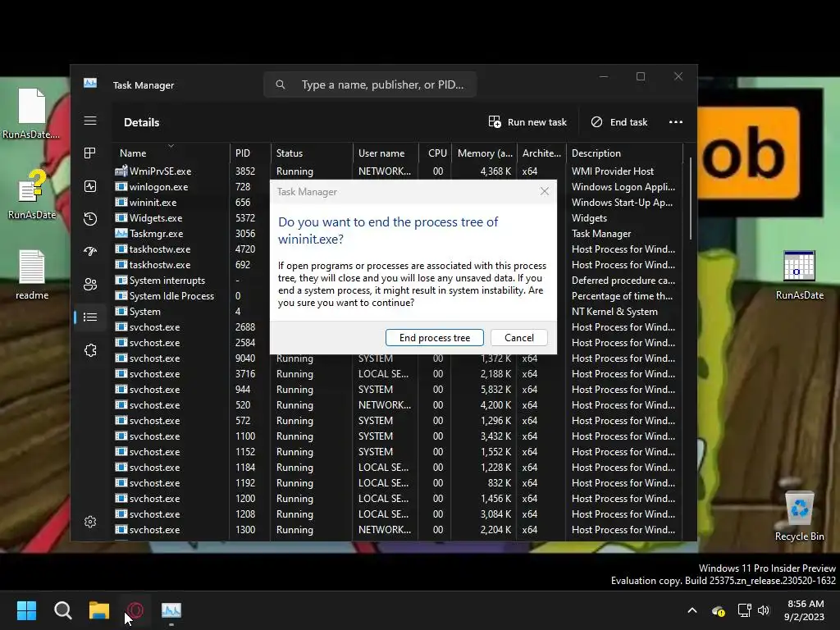The image size is (840, 630).
Task: Select the winlogon.exe process row
Action: (x=190, y=186)
